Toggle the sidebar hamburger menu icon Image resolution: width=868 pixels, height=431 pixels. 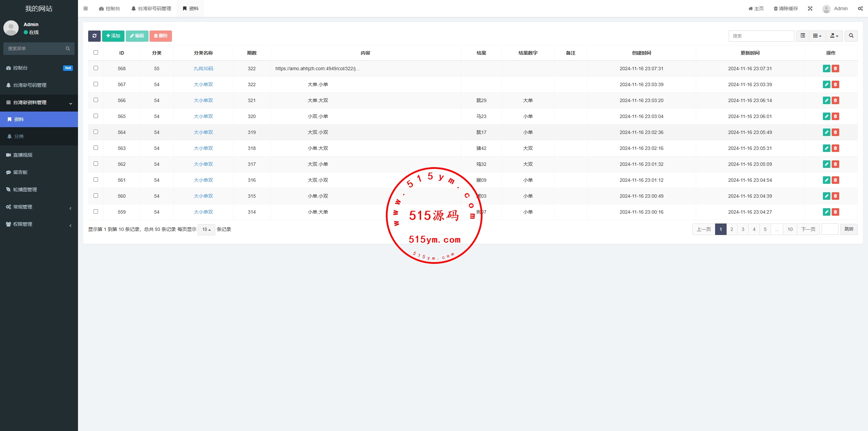tap(85, 8)
